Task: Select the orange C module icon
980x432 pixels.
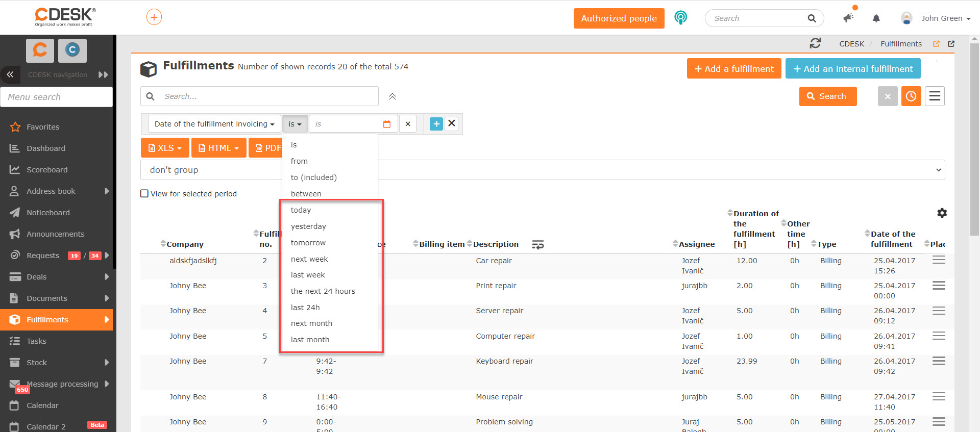Action: [x=40, y=50]
